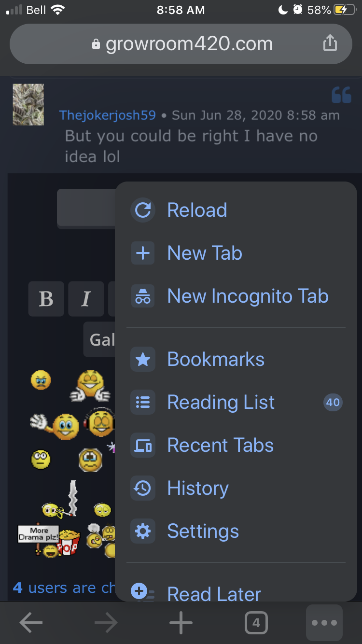This screenshot has width=362, height=644.
Task: Go back using the back arrow
Action: 31,623
